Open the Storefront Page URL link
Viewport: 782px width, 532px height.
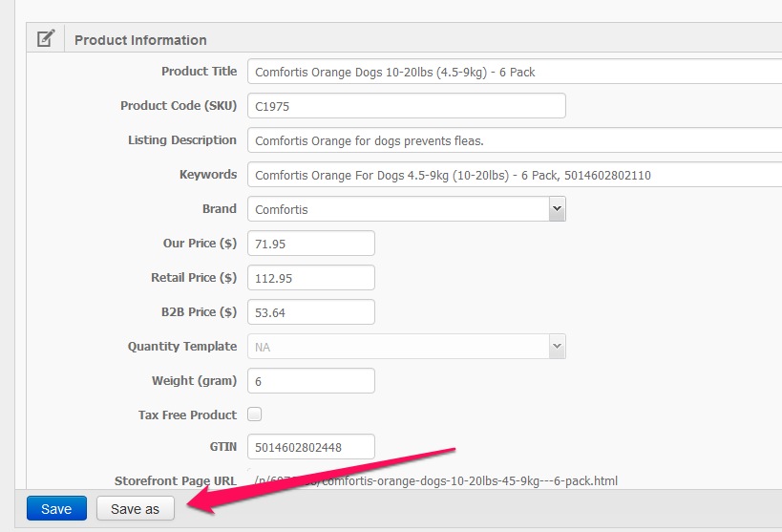436,481
